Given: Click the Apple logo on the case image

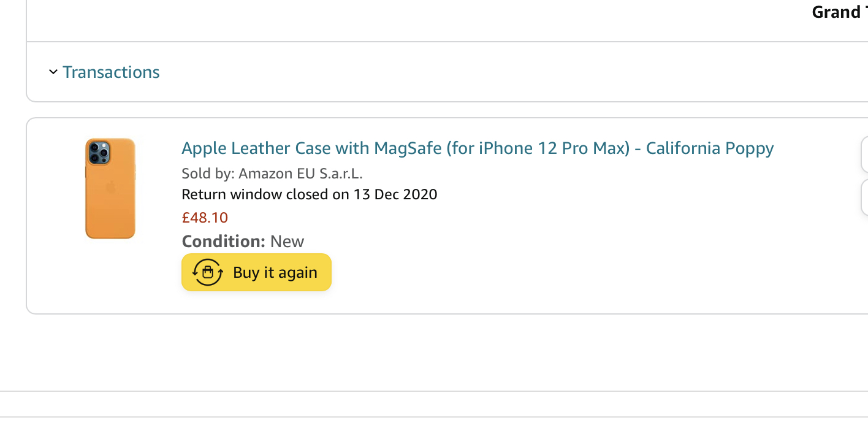Looking at the screenshot, I should (x=110, y=187).
